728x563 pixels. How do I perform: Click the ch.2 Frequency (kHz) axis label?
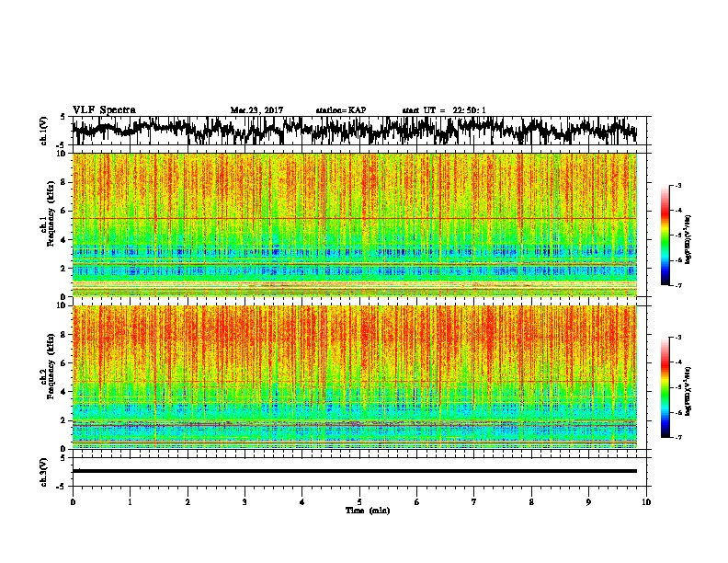click(x=51, y=366)
